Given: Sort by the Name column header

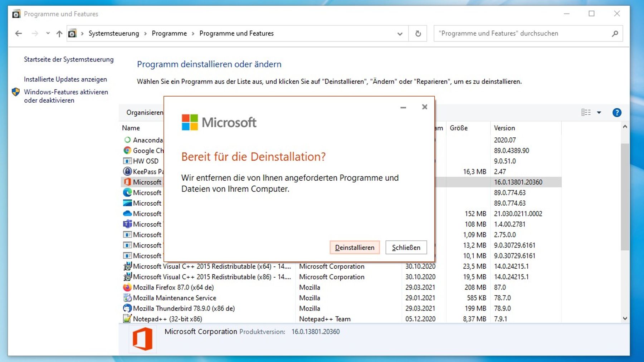Looking at the screenshot, I should (x=131, y=128).
